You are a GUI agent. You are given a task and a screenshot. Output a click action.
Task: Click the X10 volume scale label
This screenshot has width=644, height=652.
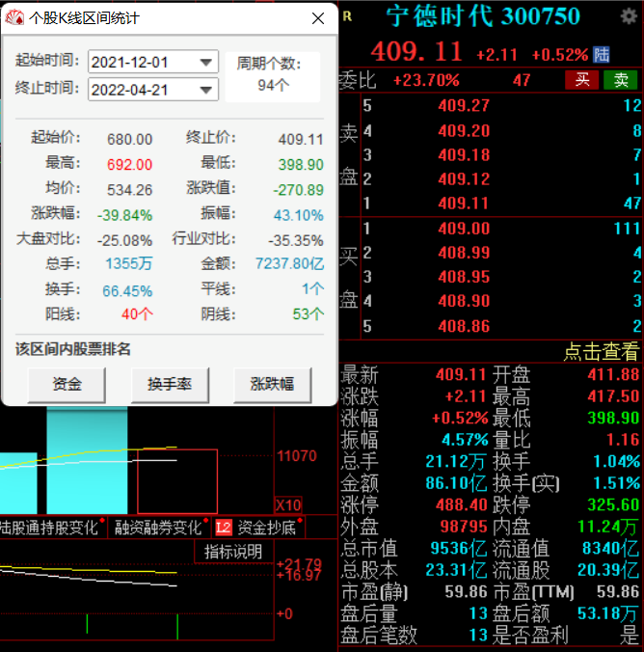pos(288,505)
